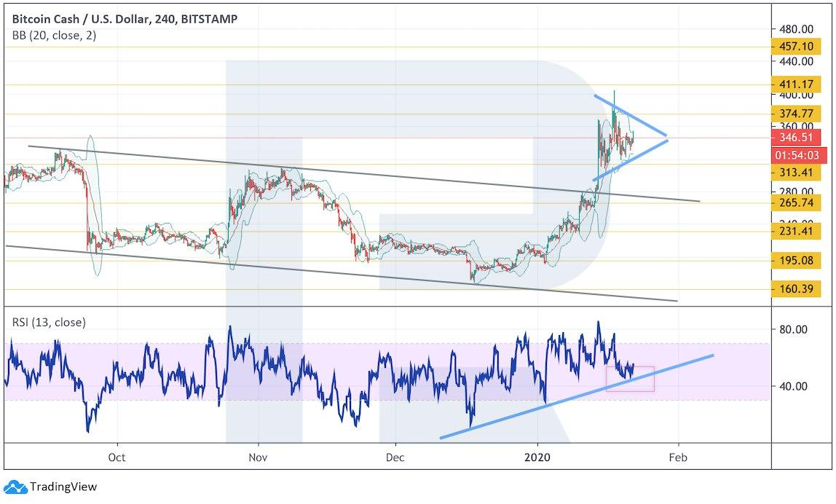The height and width of the screenshot is (504, 836).
Task: Select the Bitcoin Cash / U.S. Dollar chart title
Action: tap(125, 19)
